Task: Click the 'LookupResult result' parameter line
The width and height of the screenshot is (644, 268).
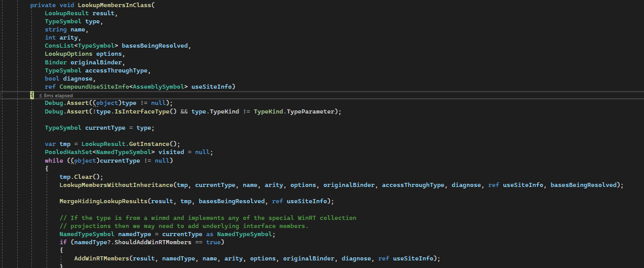Action: 81,13
